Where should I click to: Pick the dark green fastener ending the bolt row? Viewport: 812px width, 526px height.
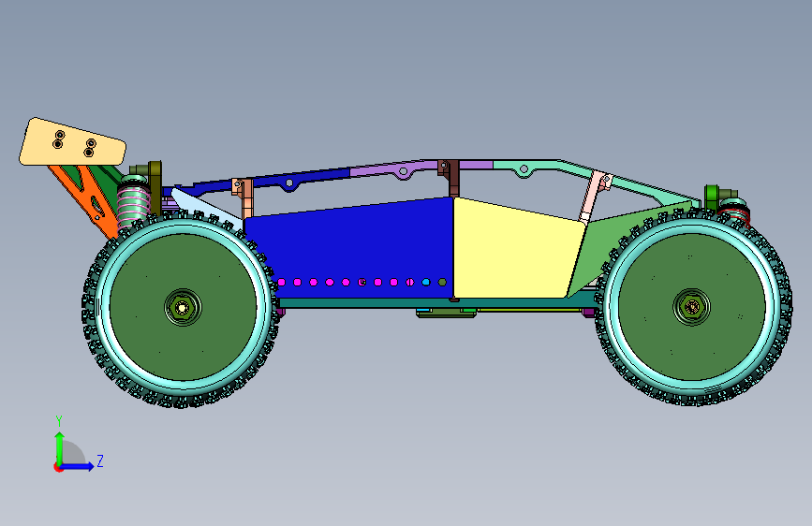pyautogui.click(x=442, y=282)
